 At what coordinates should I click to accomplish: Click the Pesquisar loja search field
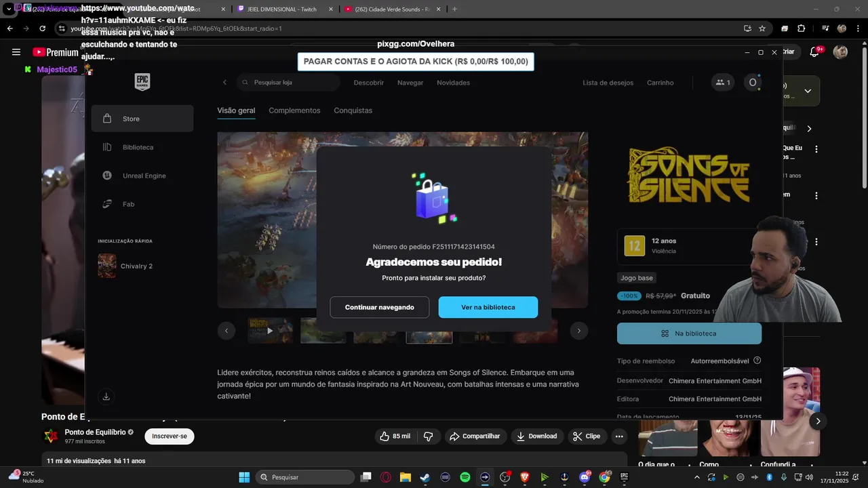[288, 83]
